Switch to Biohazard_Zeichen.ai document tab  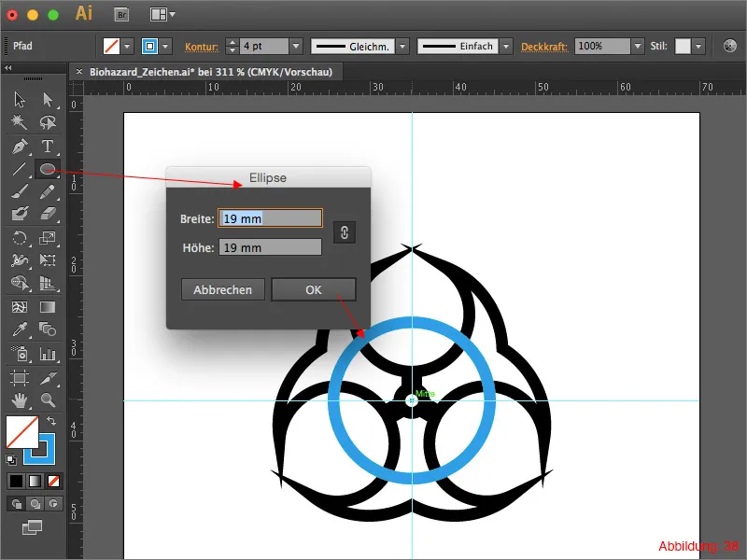click(211, 72)
